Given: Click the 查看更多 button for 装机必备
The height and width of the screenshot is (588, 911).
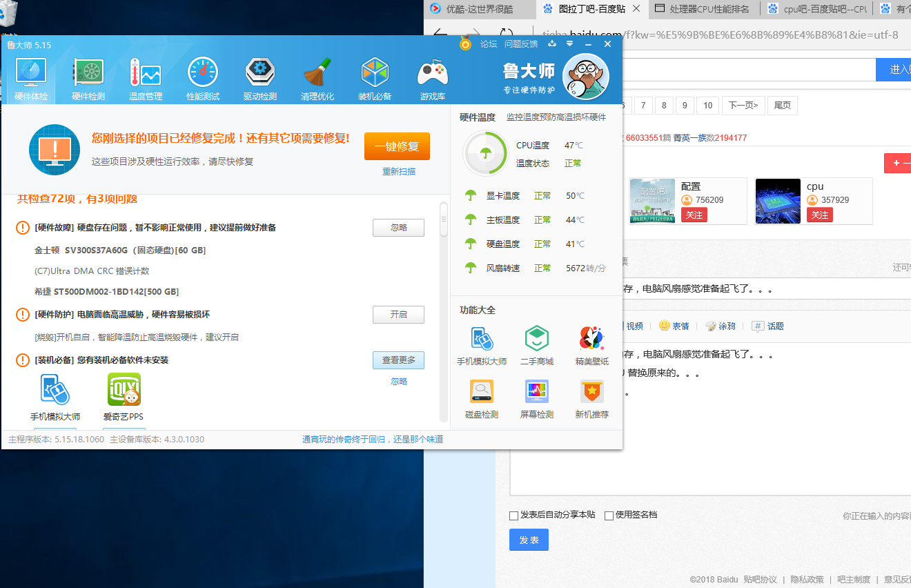Looking at the screenshot, I should 398,360.
